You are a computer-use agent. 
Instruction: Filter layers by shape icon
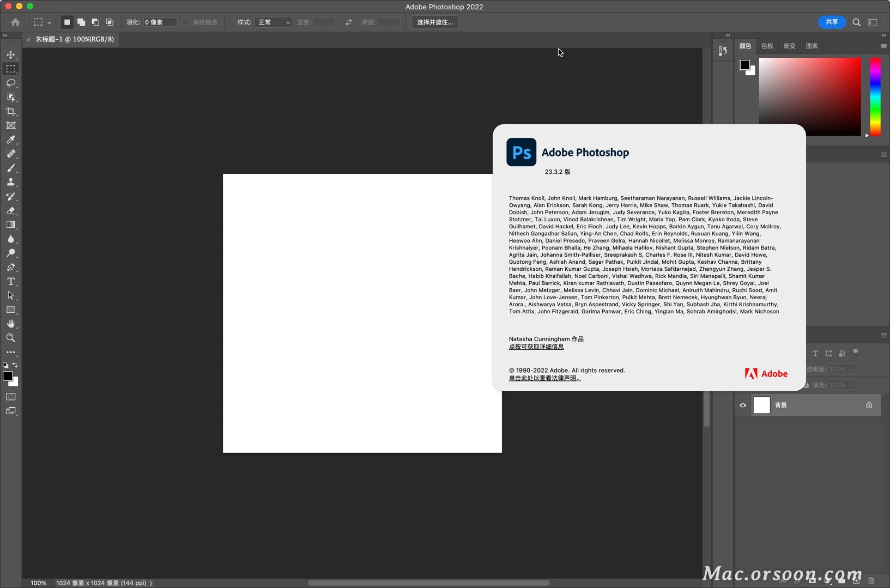point(828,353)
